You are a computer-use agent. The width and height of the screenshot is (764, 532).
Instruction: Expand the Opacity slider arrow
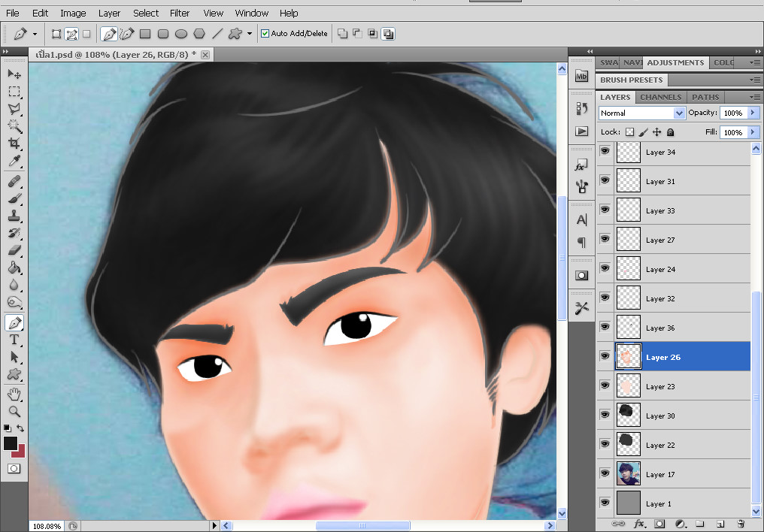click(x=753, y=113)
